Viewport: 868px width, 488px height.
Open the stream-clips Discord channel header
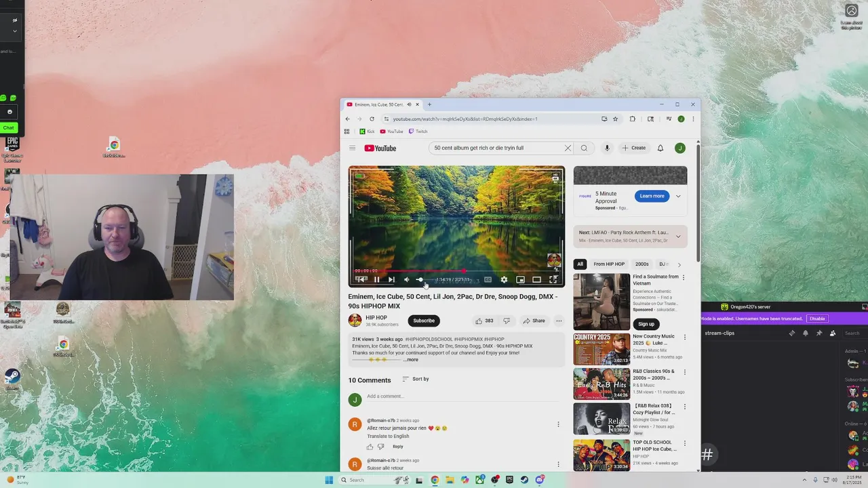(x=719, y=333)
